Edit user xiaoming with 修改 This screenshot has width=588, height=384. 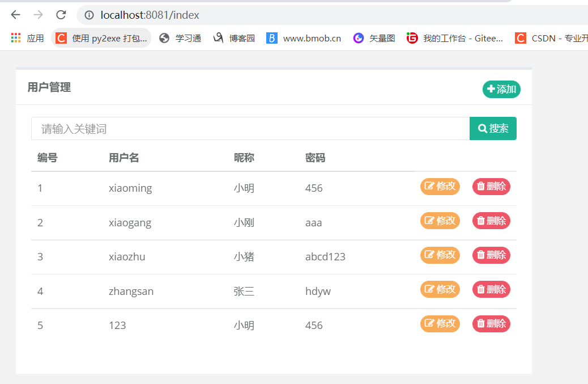tap(440, 187)
